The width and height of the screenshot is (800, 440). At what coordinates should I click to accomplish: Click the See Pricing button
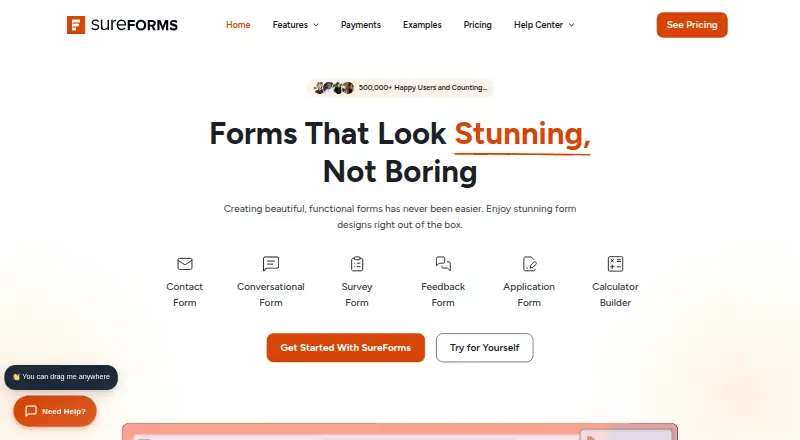tap(692, 25)
